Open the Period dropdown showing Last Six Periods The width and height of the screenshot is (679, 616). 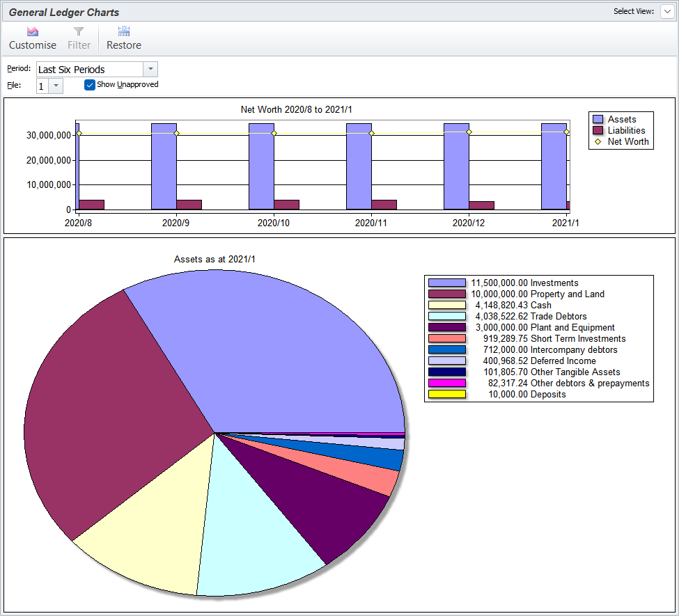click(x=150, y=69)
